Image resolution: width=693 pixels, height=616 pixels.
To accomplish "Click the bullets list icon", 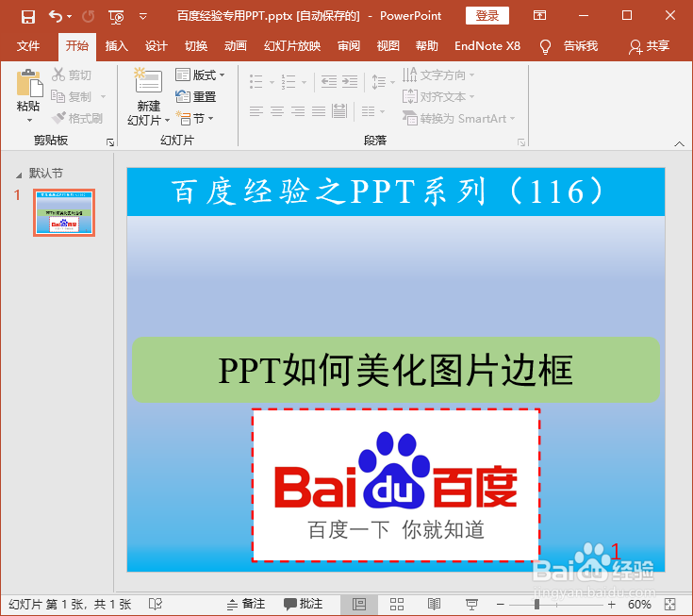I will coord(256,81).
